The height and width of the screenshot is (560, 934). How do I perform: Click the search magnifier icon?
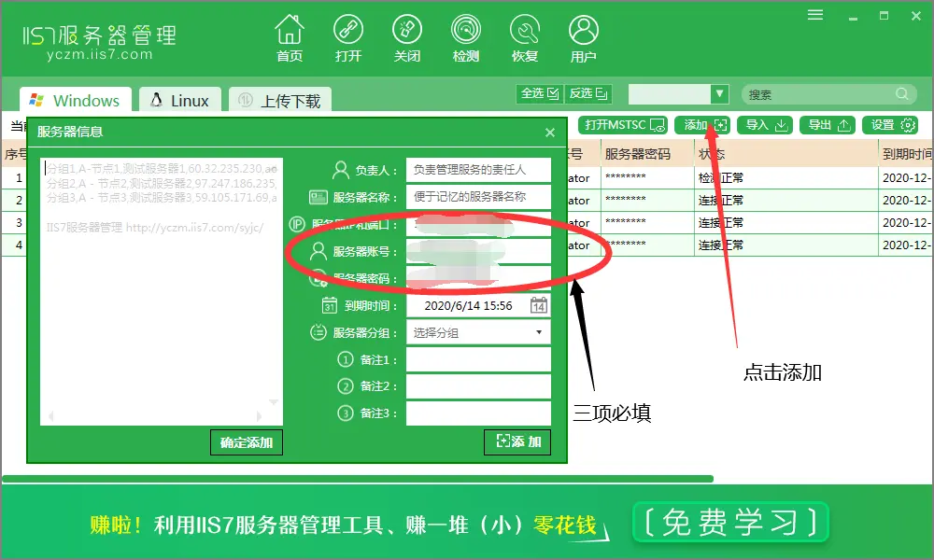[902, 94]
